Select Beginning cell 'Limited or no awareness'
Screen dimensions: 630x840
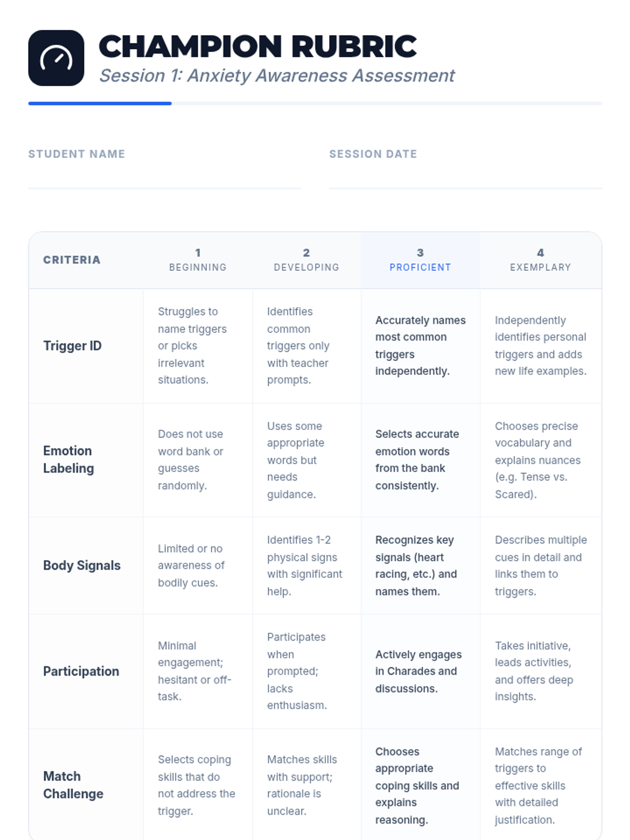[198, 565]
